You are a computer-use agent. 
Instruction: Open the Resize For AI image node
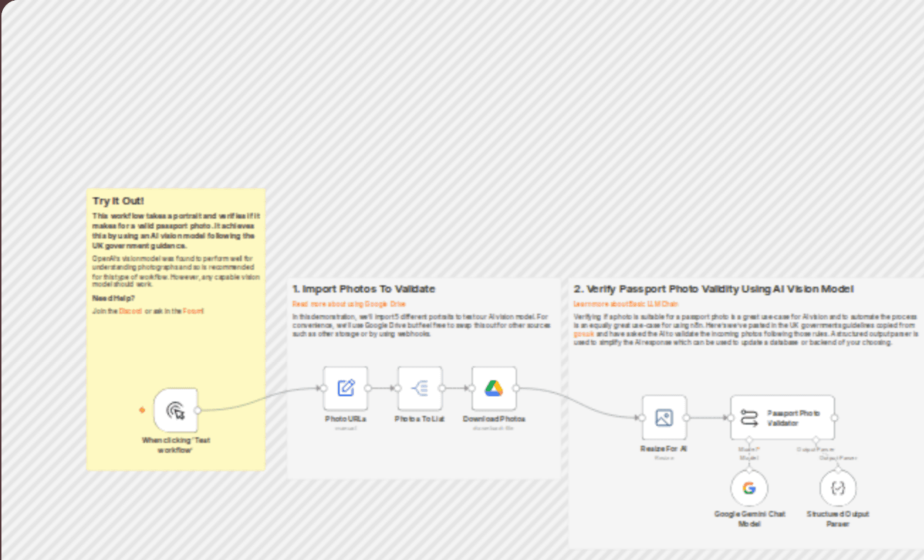click(664, 417)
